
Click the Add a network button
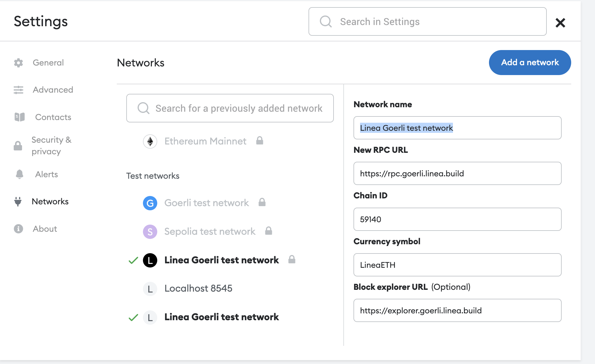530,63
